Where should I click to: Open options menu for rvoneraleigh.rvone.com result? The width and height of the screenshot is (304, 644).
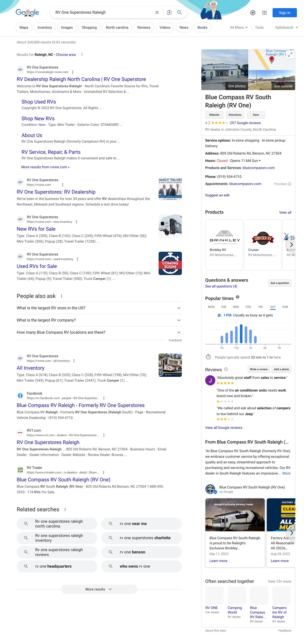click(73, 72)
